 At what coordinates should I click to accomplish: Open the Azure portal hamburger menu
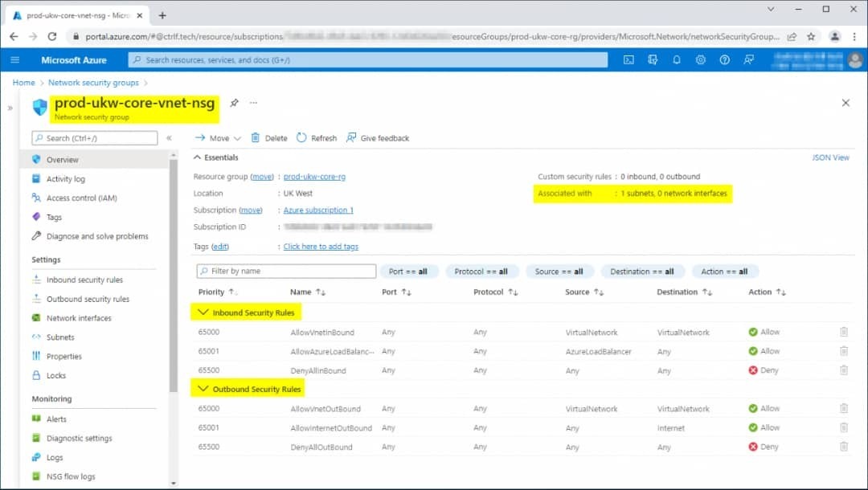[15, 59]
